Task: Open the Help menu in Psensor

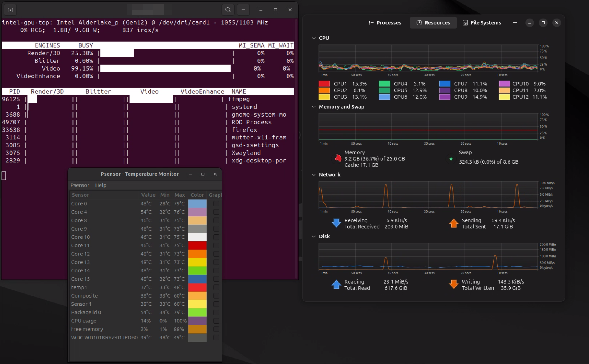Action: [101, 185]
